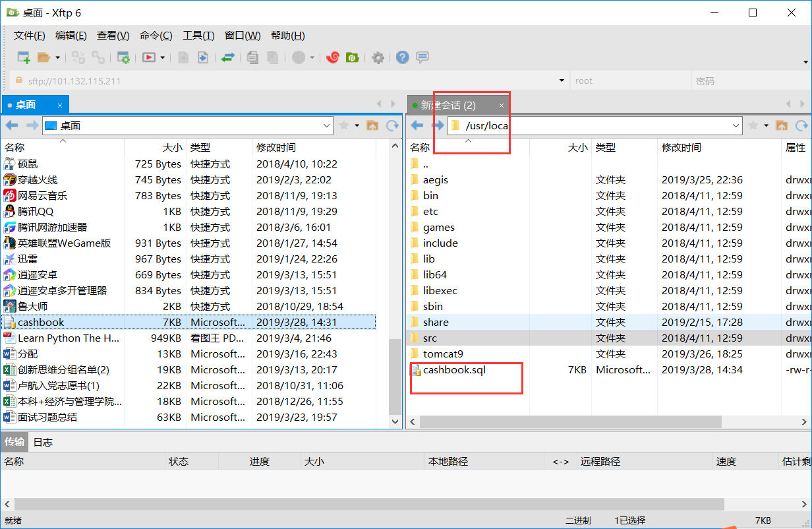The height and width of the screenshot is (529, 812).
Task: Select remote file cashbook.sql
Action: [x=609, y=370]
